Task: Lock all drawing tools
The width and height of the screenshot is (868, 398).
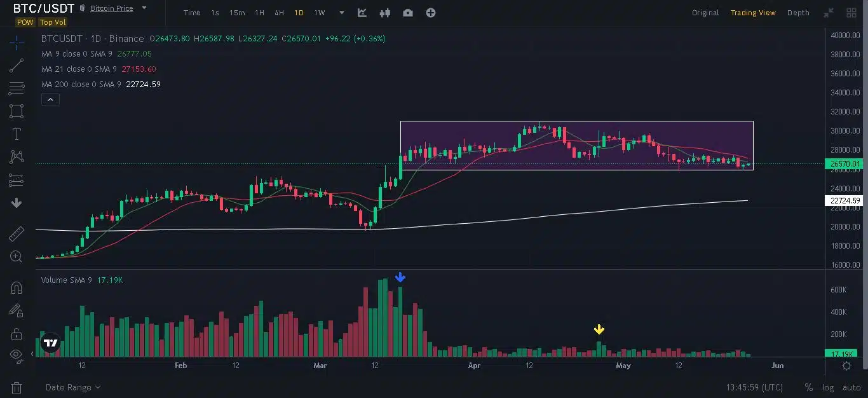Action: pos(17,334)
